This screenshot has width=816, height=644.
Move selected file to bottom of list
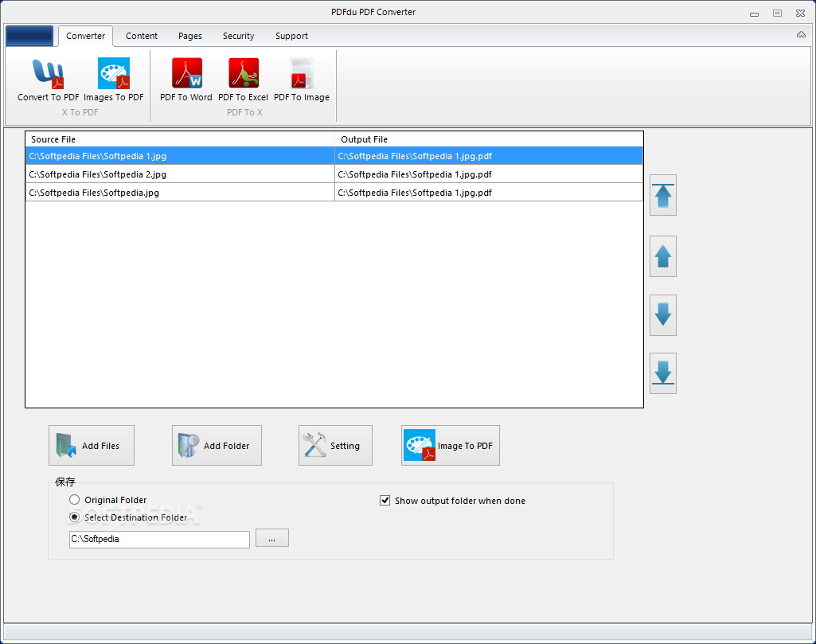(x=663, y=373)
